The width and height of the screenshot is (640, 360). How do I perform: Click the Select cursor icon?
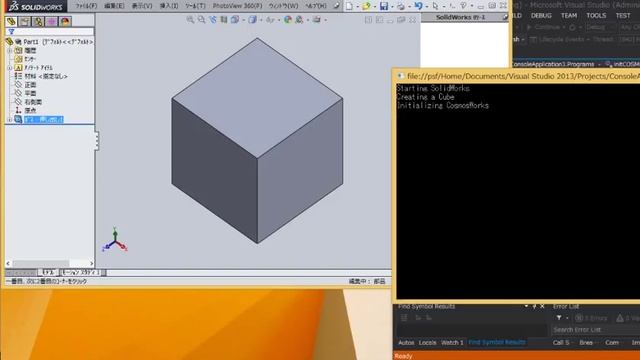435,6
